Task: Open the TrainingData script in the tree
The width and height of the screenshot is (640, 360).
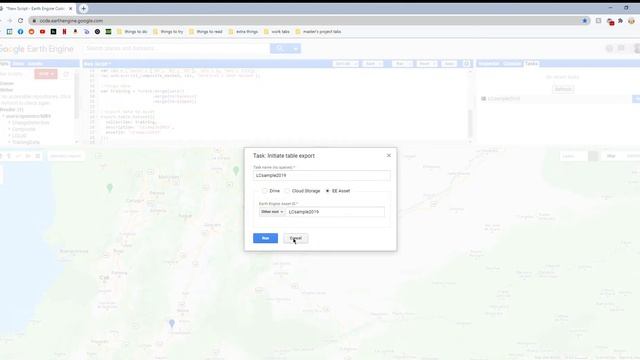Action: coord(26,142)
